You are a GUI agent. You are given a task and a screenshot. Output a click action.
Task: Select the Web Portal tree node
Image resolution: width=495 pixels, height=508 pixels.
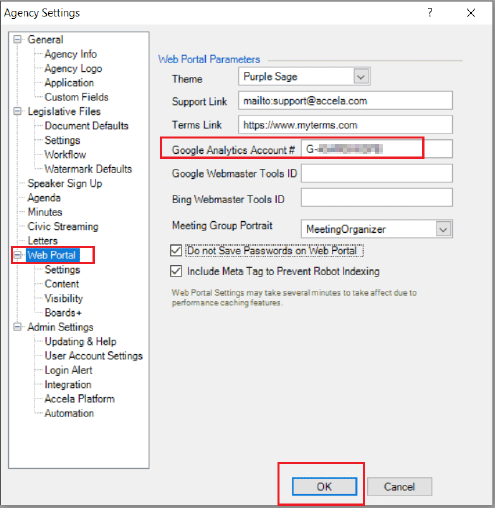(x=52, y=255)
